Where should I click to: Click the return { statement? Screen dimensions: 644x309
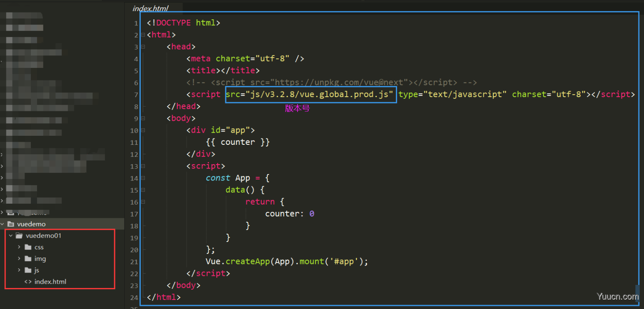(265, 202)
